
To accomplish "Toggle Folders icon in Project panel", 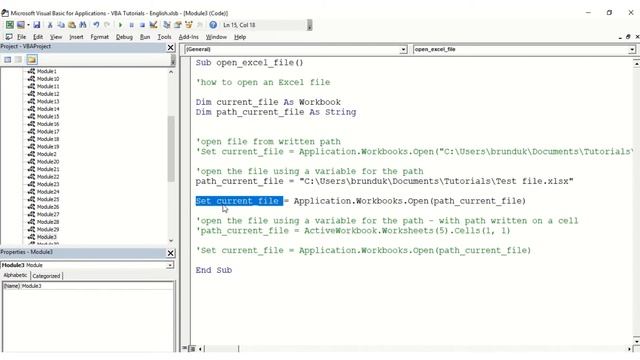I will tap(32, 60).
